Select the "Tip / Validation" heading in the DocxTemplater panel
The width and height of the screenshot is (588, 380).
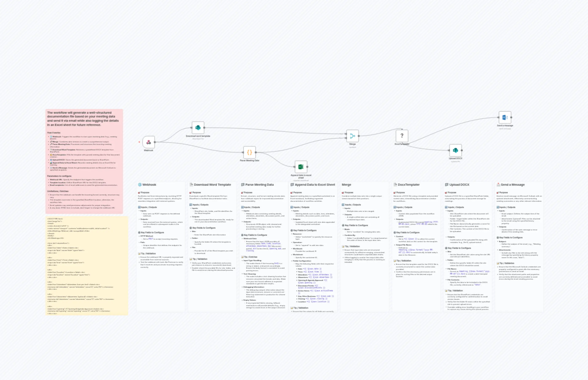coord(403,261)
